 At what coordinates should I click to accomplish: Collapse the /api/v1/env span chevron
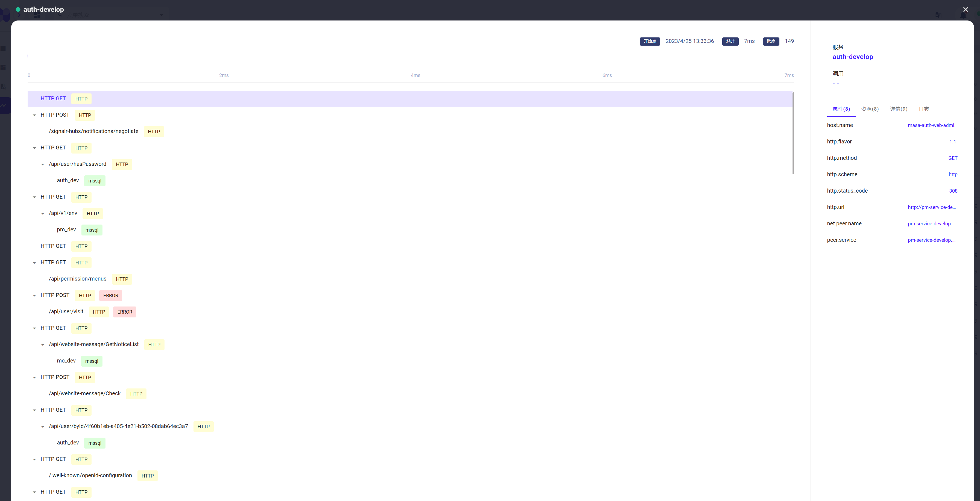pos(43,213)
